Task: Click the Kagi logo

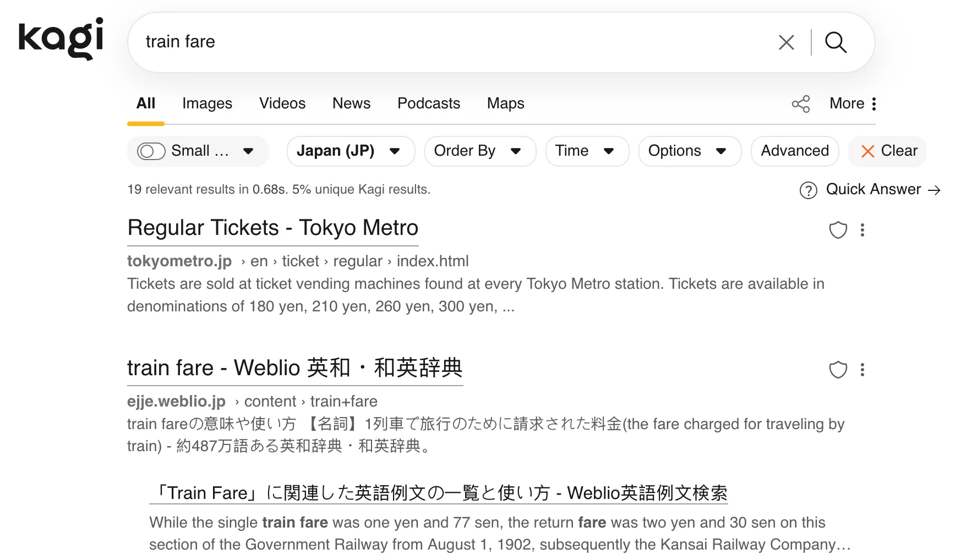Action: pyautogui.click(x=61, y=38)
